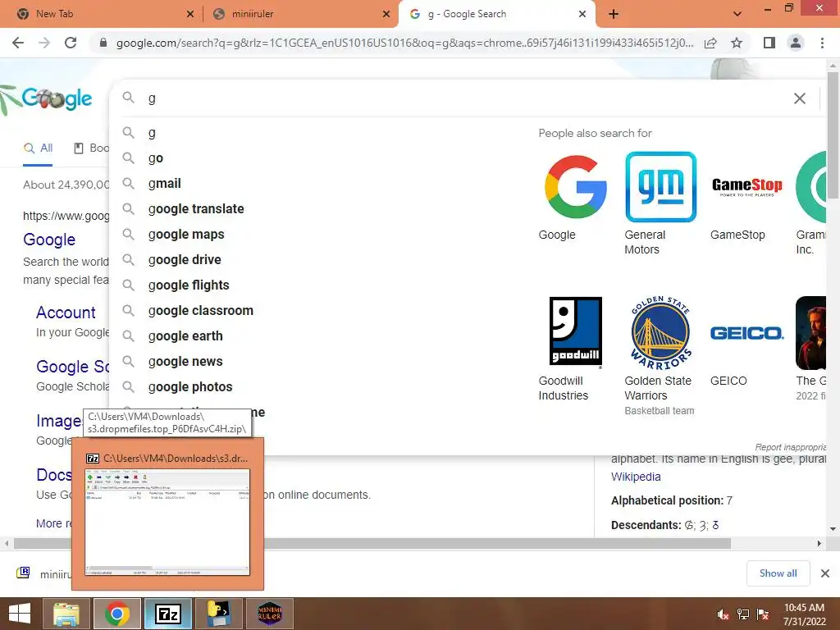Screen dimensions: 840x630
Task: Share this page using the share icon
Action: pyautogui.click(x=710, y=43)
